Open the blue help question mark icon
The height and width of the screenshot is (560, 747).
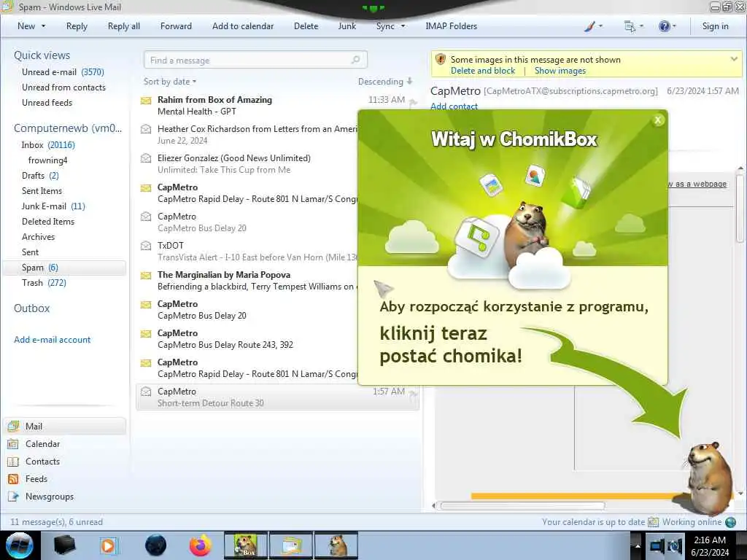click(x=664, y=26)
